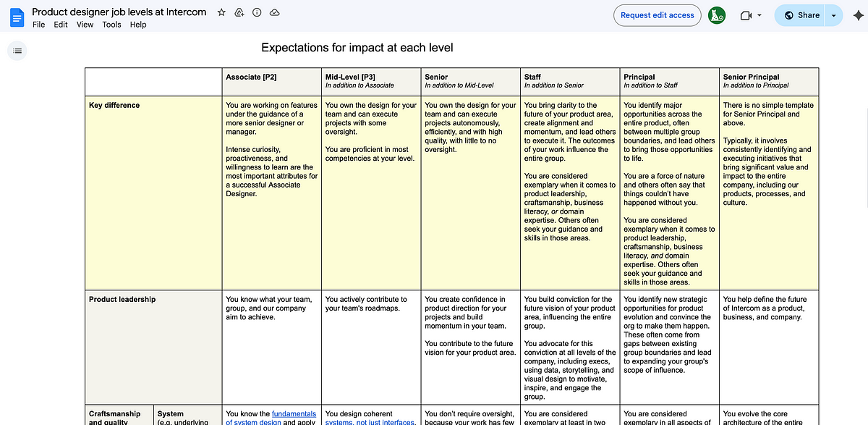Open the File menu

pyautogui.click(x=38, y=25)
